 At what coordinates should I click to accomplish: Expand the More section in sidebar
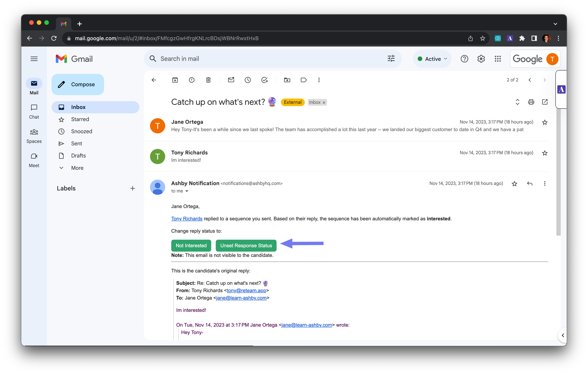click(x=77, y=168)
